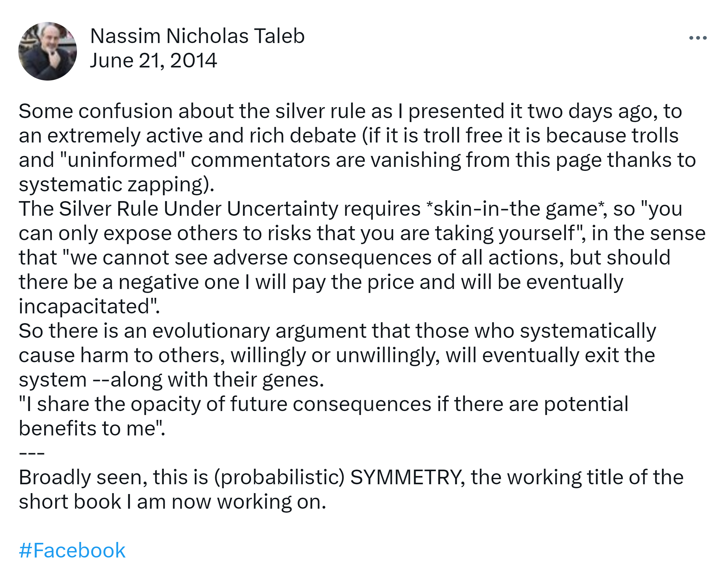This screenshot has width=728, height=581.
Task: Follow the #Facebook hashtag link
Action: point(72,550)
